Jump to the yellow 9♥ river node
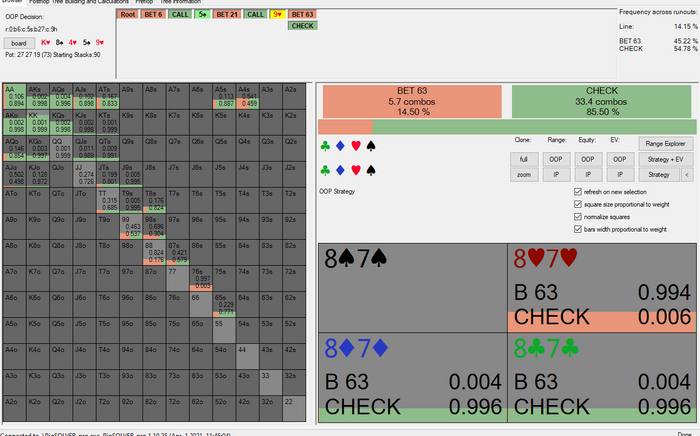This screenshot has height=436, width=700. click(x=277, y=14)
